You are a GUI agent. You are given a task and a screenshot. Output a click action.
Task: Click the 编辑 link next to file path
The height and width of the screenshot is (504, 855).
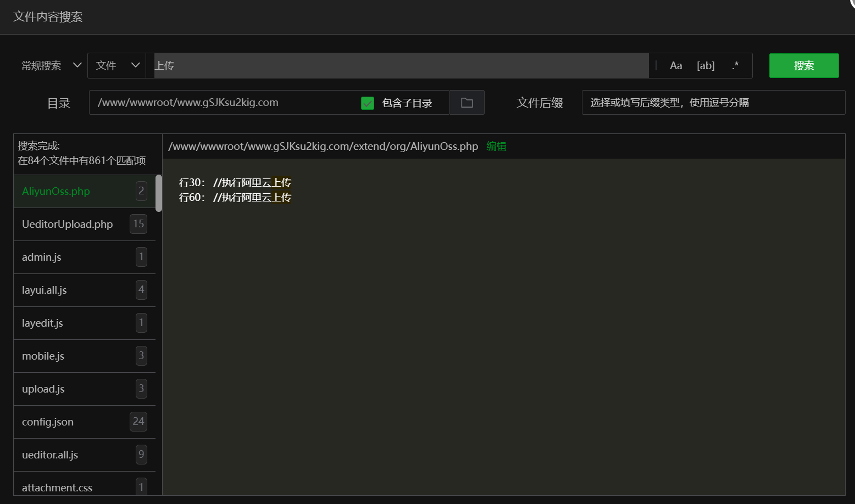[496, 147]
